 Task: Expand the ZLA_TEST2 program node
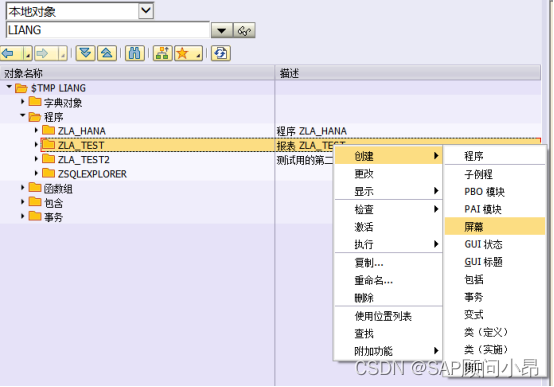(36, 159)
